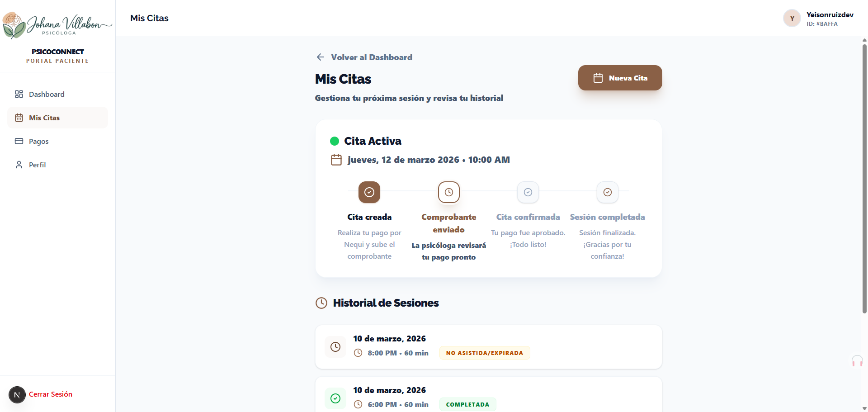Click the Comprobante enviado clock icon
Screen dimensions: 868x412
coord(448,192)
